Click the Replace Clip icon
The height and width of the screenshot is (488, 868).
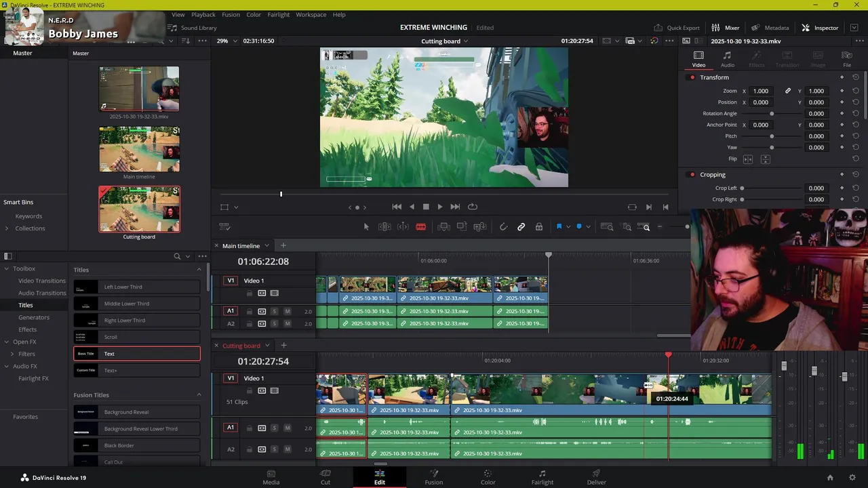click(x=480, y=227)
